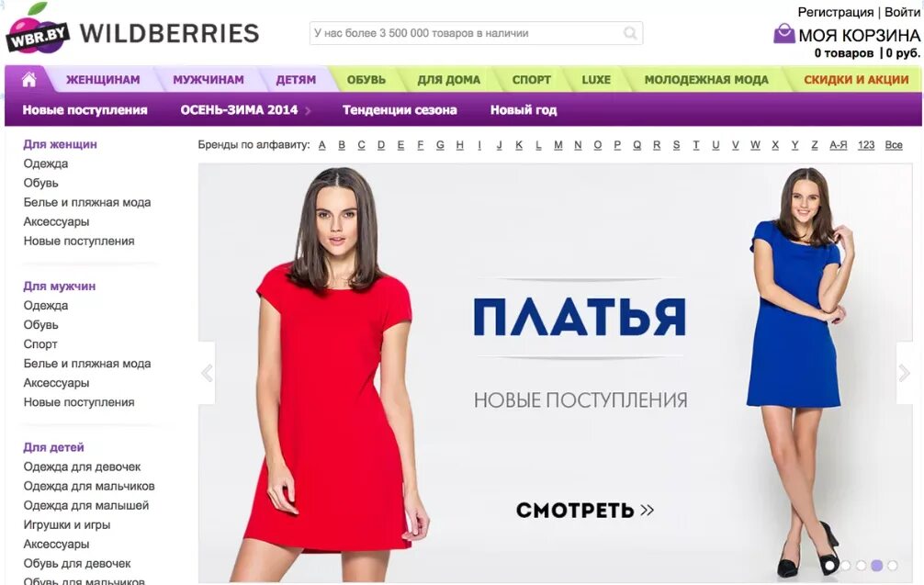Click the Регистрация link

coord(835,12)
